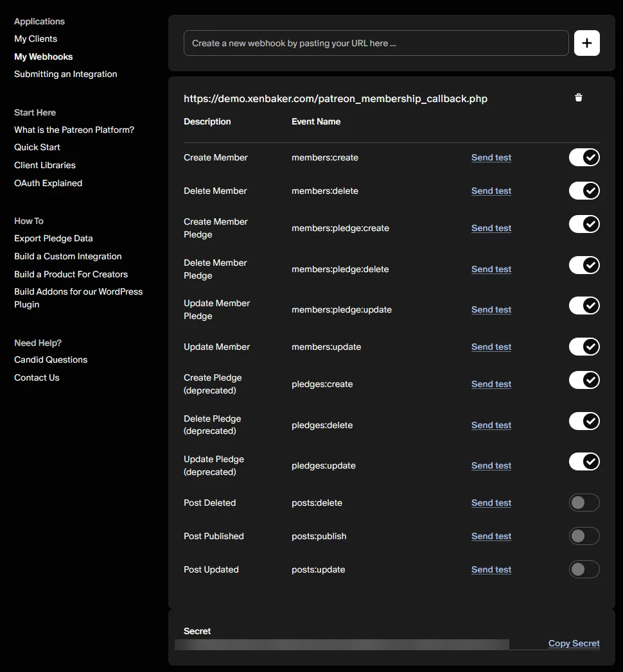Open Build a Custom Integration guide
Image resolution: width=623 pixels, height=672 pixels.
67,256
